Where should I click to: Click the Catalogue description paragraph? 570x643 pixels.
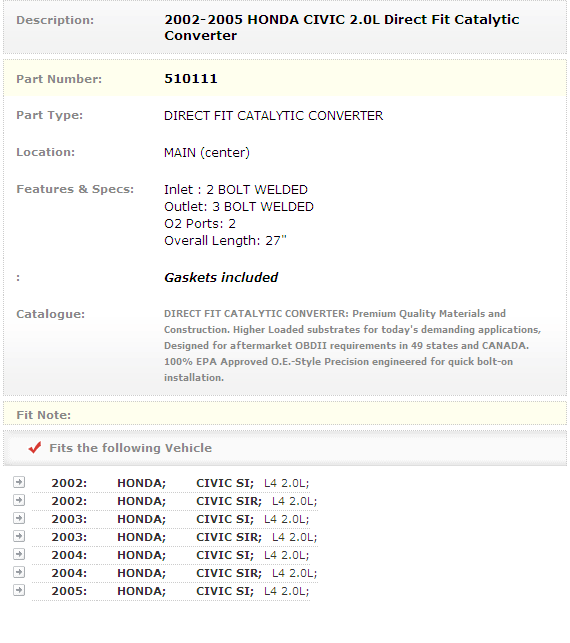pyautogui.click(x=353, y=345)
